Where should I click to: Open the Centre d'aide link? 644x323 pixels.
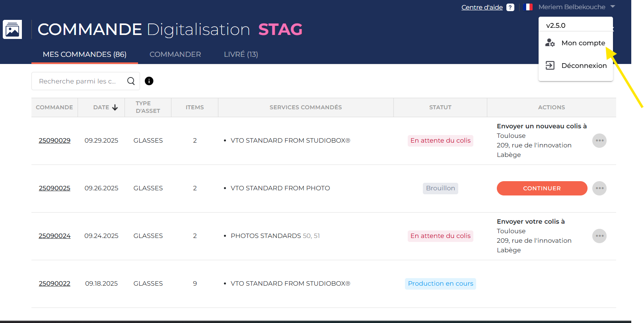click(x=482, y=8)
